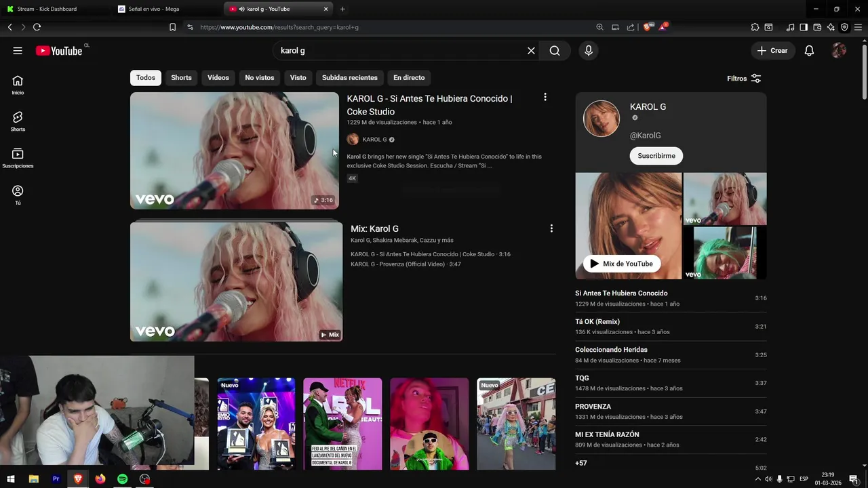The image size is (868, 488).
Task: Reload the page with the refresh icon
Action: coord(37,27)
